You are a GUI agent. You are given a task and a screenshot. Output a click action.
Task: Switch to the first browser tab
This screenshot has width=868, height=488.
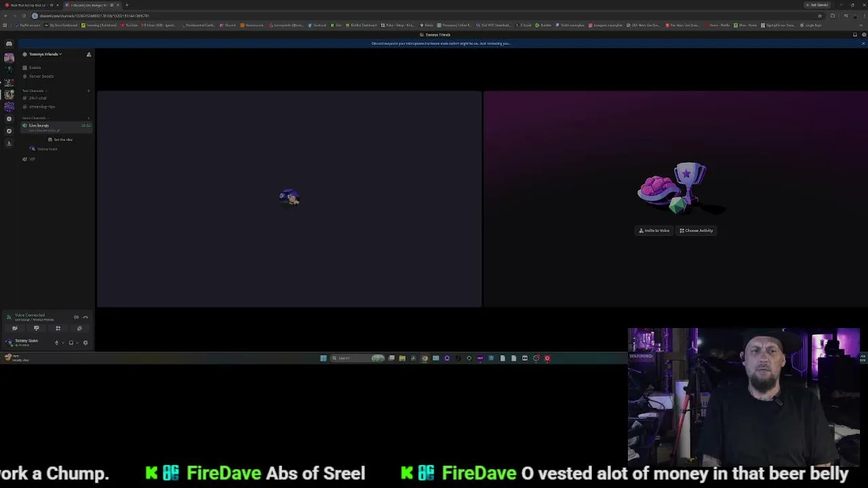tap(31, 5)
